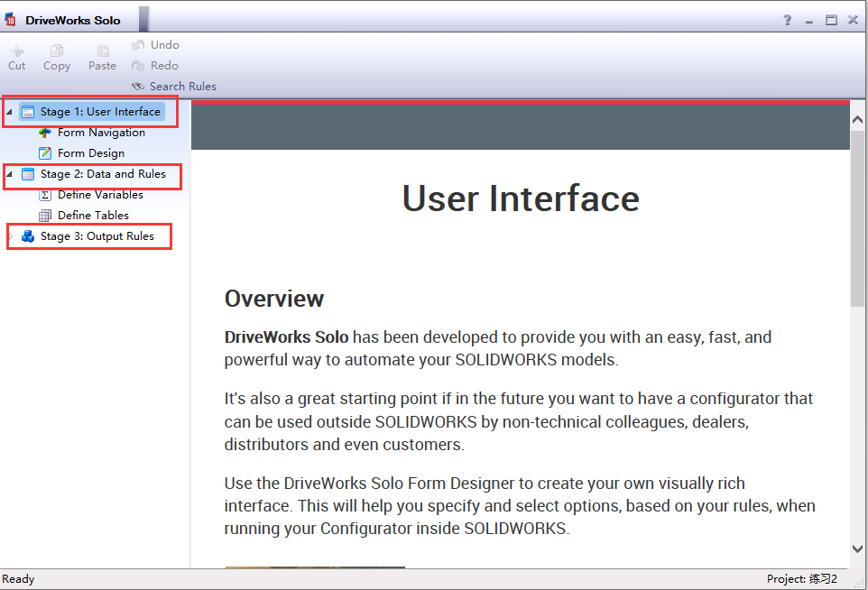Click the bold 'DriveWorks Solo' text in paragraph
This screenshot has width=868, height=590.
coord(286,337)
